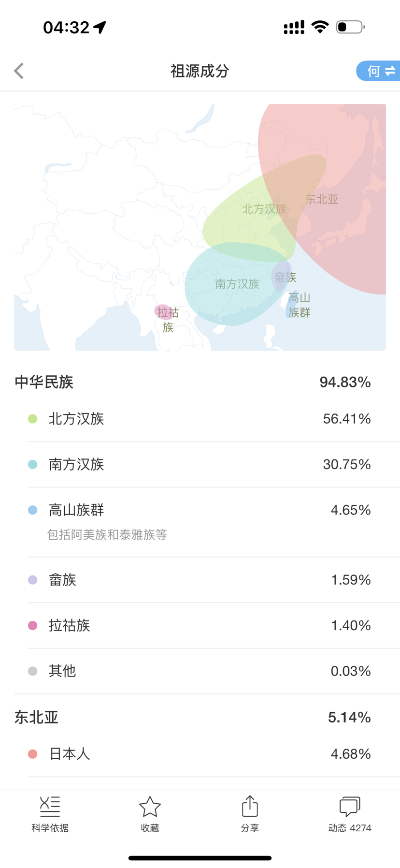Switch profile with the 何 button

point(379,71)
